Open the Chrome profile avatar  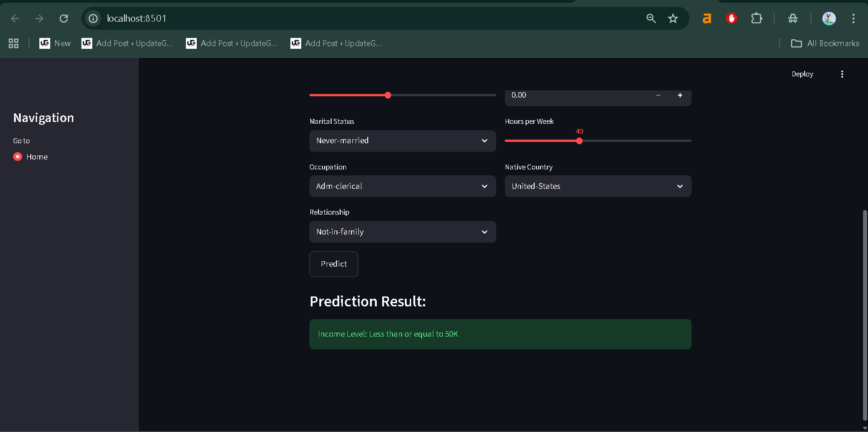(x=829, y=19)
